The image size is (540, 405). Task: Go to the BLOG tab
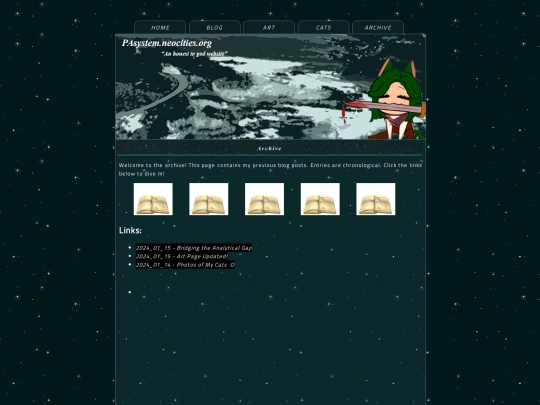[x=215, y=27]
